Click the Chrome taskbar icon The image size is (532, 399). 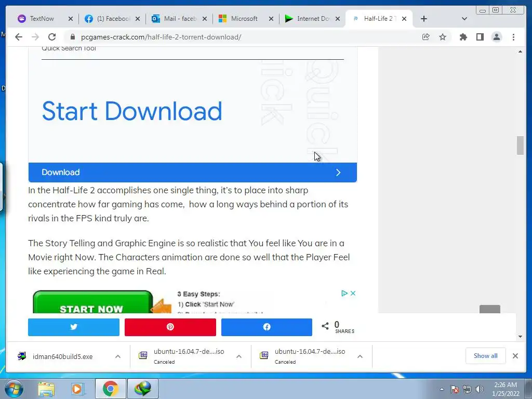(110, 389)
